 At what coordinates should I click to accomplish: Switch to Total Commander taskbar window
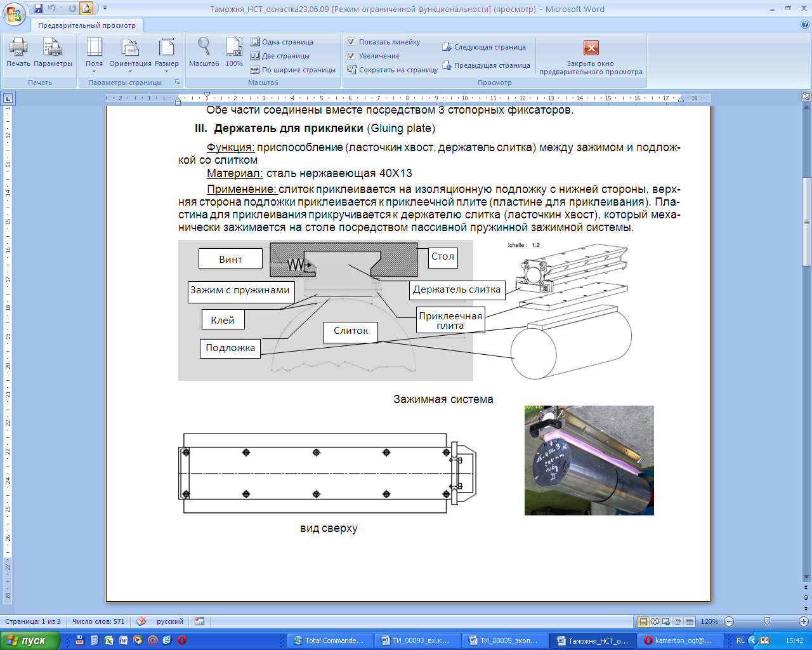tap(329, 640)
